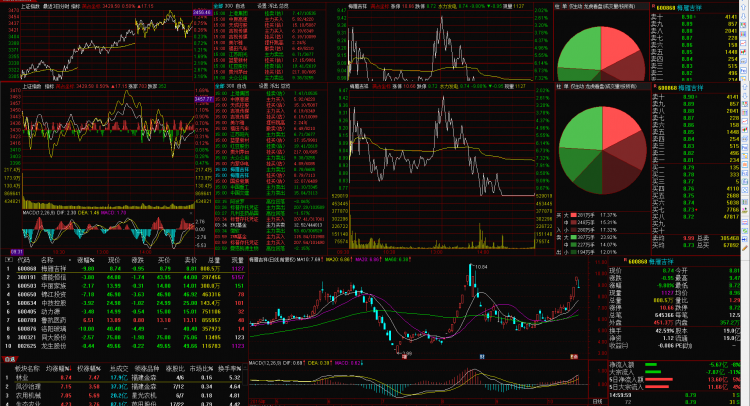Sort the stock list by 现价 column

pyautogui.click(x=114, y=260)
